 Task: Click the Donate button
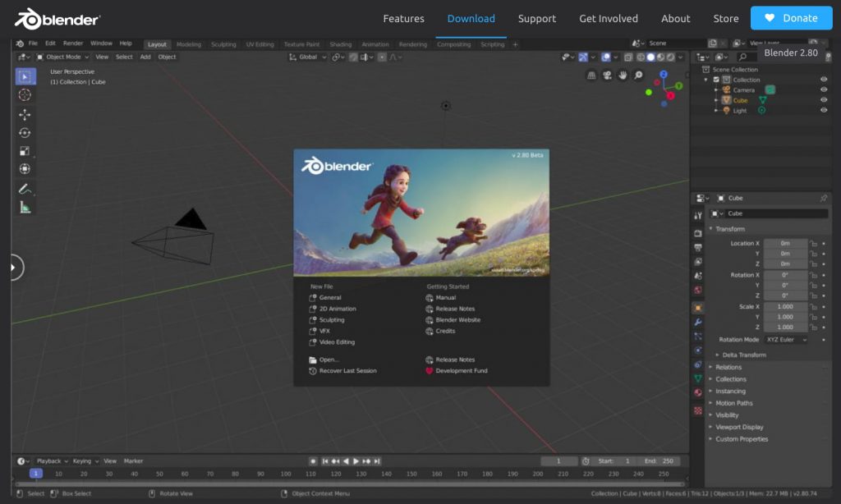point(791,18)
